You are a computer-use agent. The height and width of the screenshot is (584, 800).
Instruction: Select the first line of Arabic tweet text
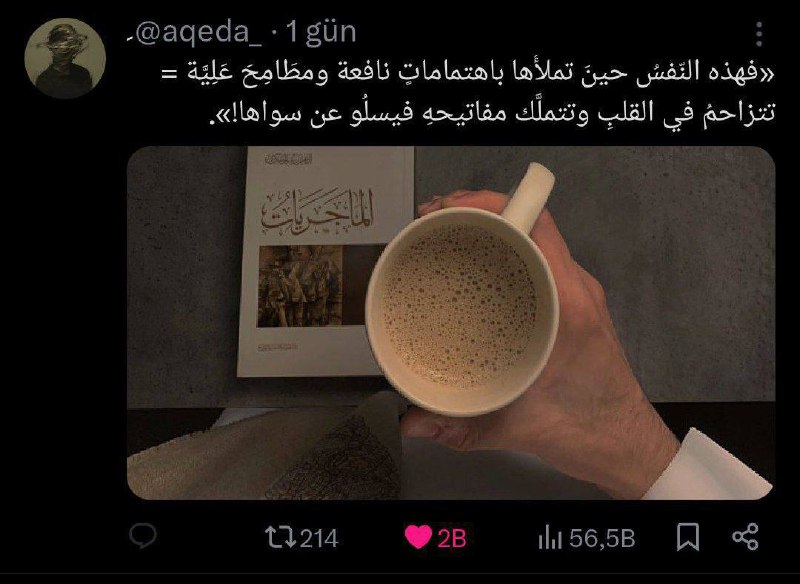468,73
